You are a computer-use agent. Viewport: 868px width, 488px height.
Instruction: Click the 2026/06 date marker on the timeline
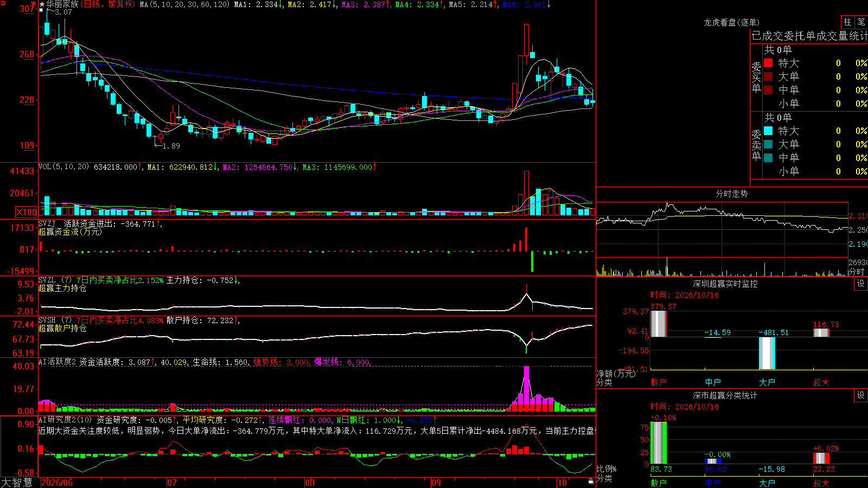pos(57,483)
